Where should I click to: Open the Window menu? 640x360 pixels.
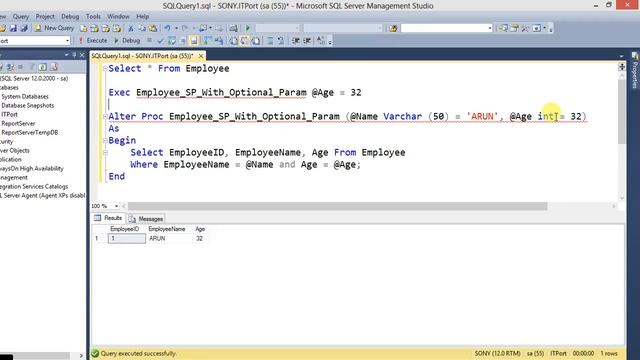118,16
